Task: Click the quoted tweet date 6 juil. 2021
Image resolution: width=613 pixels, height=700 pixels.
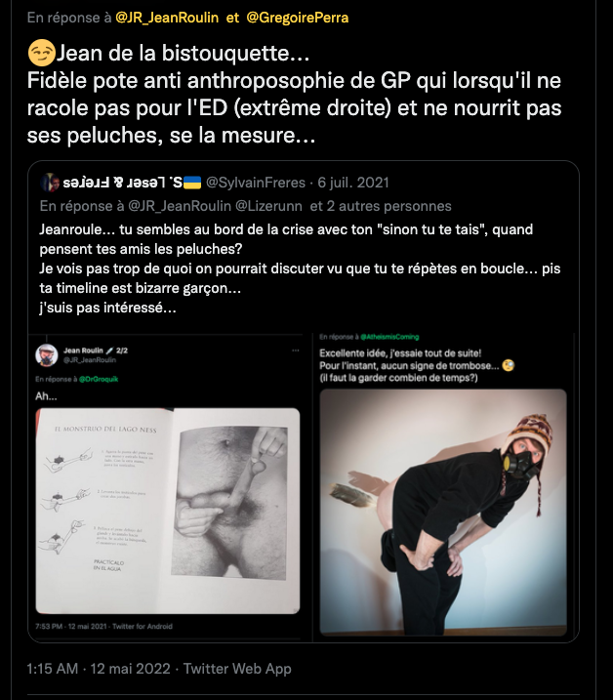Action: [353, 183]
